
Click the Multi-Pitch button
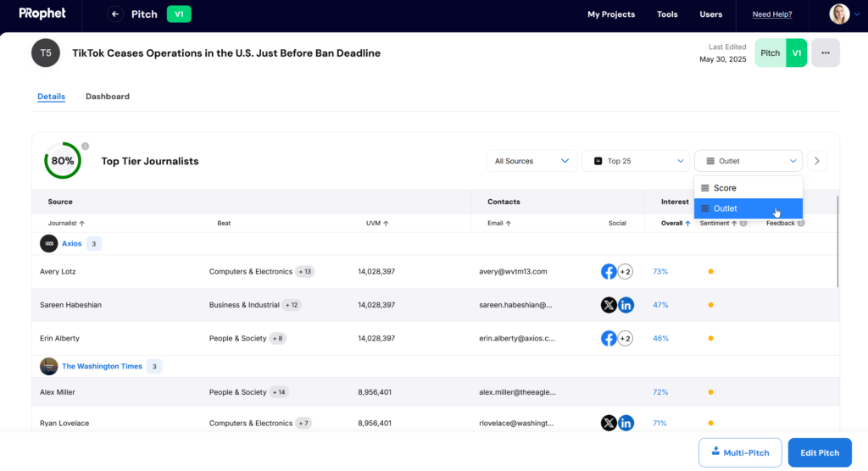(x=740, y=452)
